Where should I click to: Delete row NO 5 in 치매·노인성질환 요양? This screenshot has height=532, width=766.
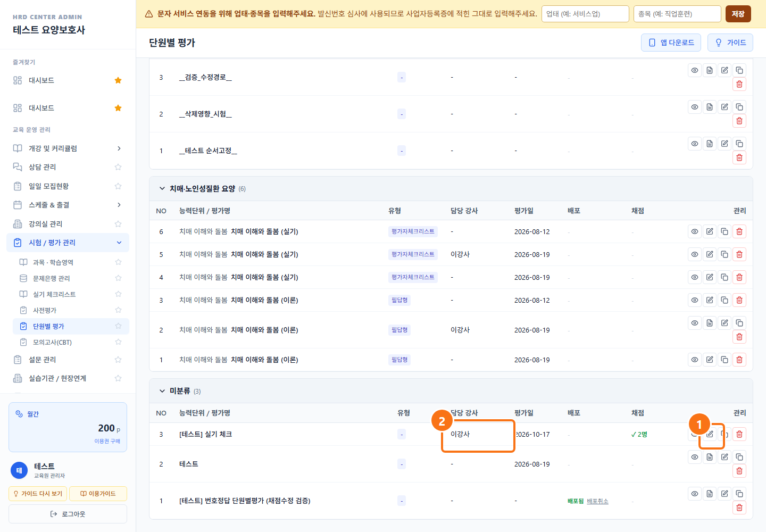(x=739, y=254)
